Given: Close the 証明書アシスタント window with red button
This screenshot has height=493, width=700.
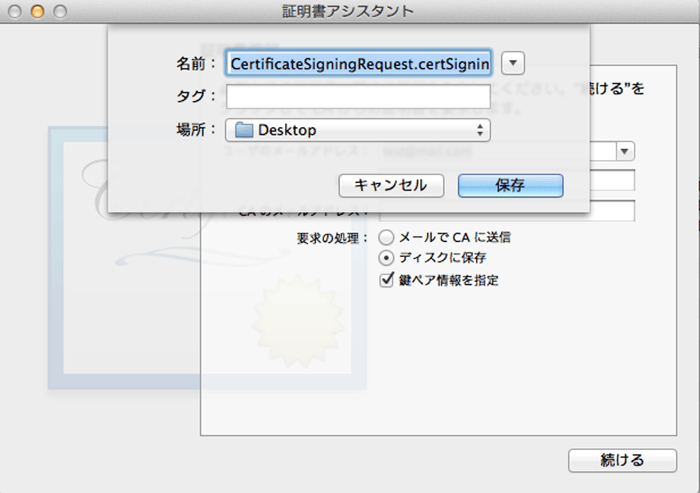Looking at the screenshot, I should (17, 11).
